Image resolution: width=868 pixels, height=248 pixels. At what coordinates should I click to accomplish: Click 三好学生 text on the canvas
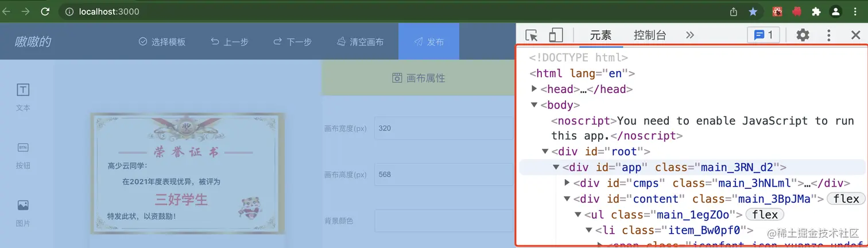[181, 200]
